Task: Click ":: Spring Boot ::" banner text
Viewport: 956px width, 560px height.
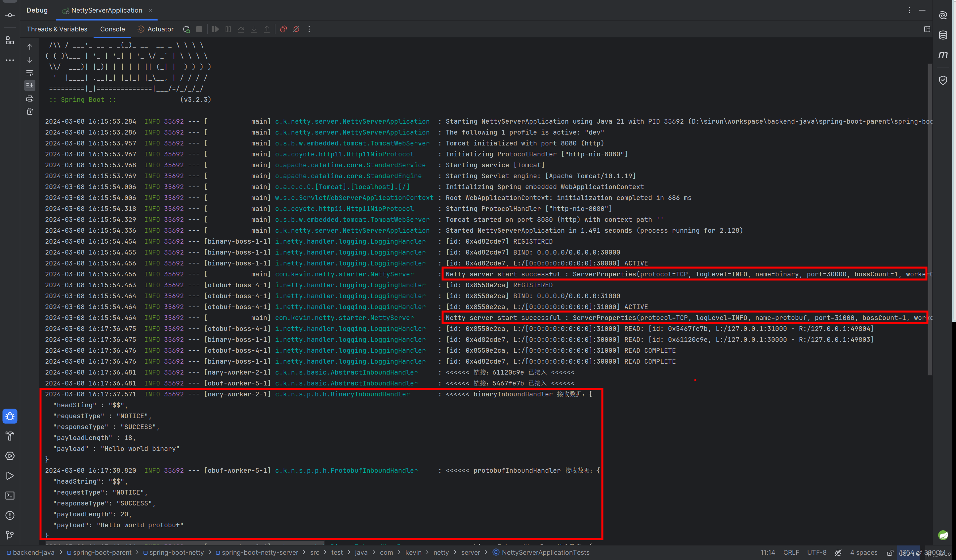Action: pyautogui.click(x=82, y=99)
